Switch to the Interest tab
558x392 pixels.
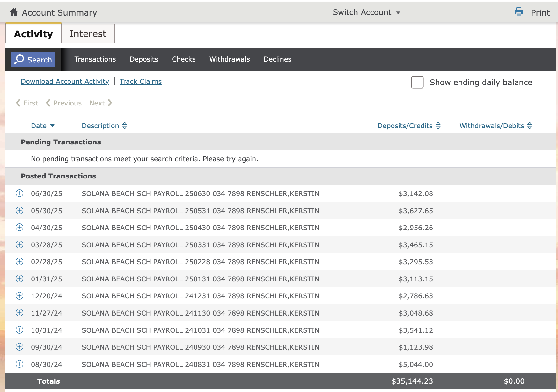pos(88,34)
